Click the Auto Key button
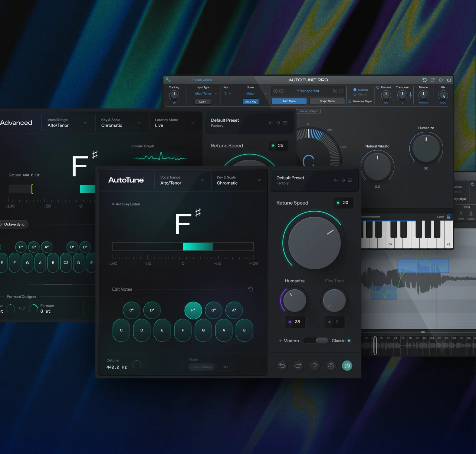 click(x=251, y=102)
